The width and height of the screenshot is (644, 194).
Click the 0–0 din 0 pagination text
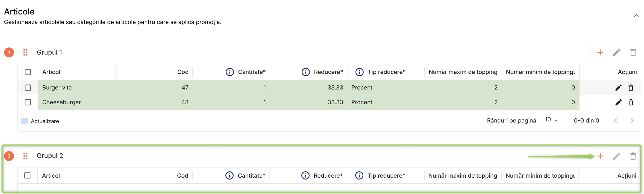pyautogui.click(x=586, y=121)
